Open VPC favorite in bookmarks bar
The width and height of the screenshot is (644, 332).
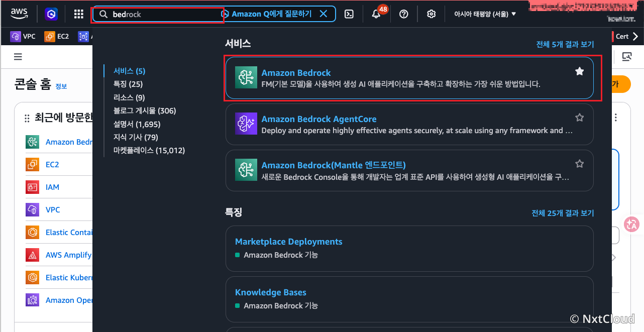pyautogui.click(x=23, y=36)
